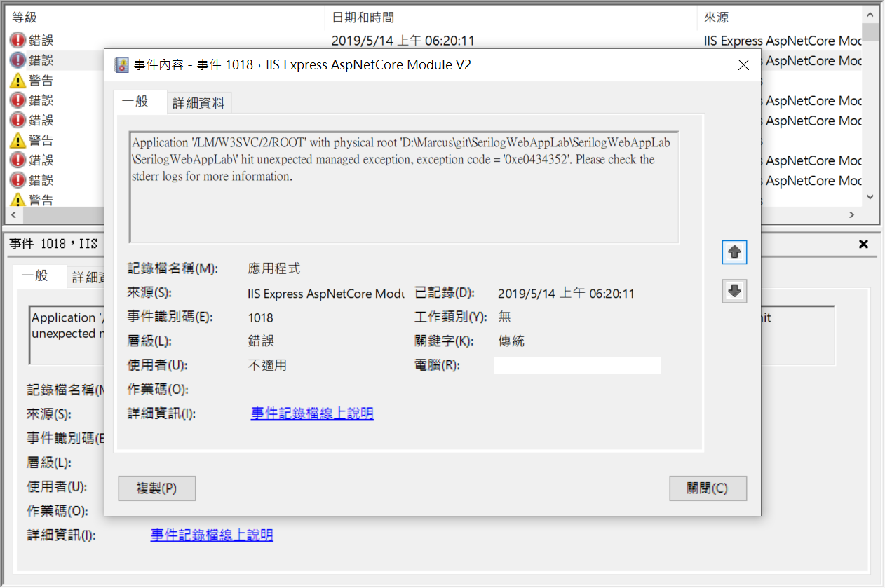The height and width of the screenshot is (588, 885).
Task: Dismiss the 事件 1018 preview pane with its X
Action: pos(863,243)
